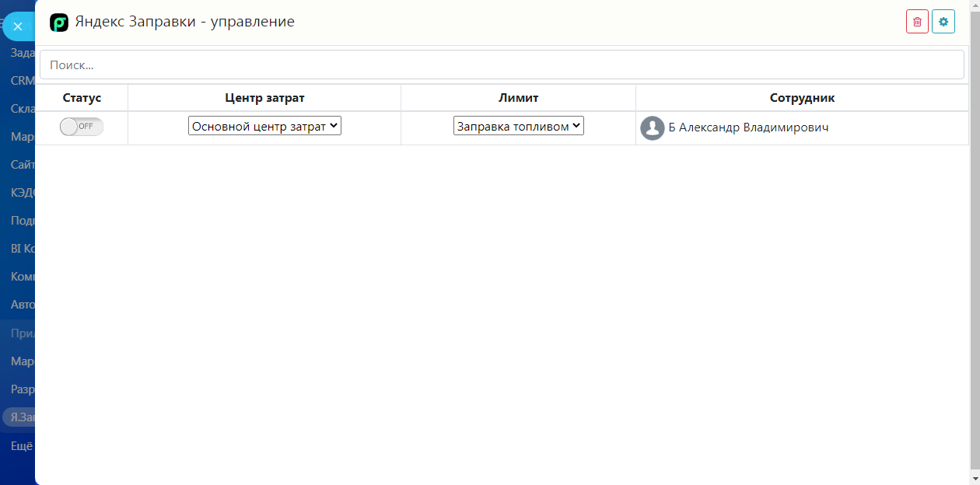Select employee Б Александр Владимирович
The image size is (980, 485).
(x=748, y=127)
